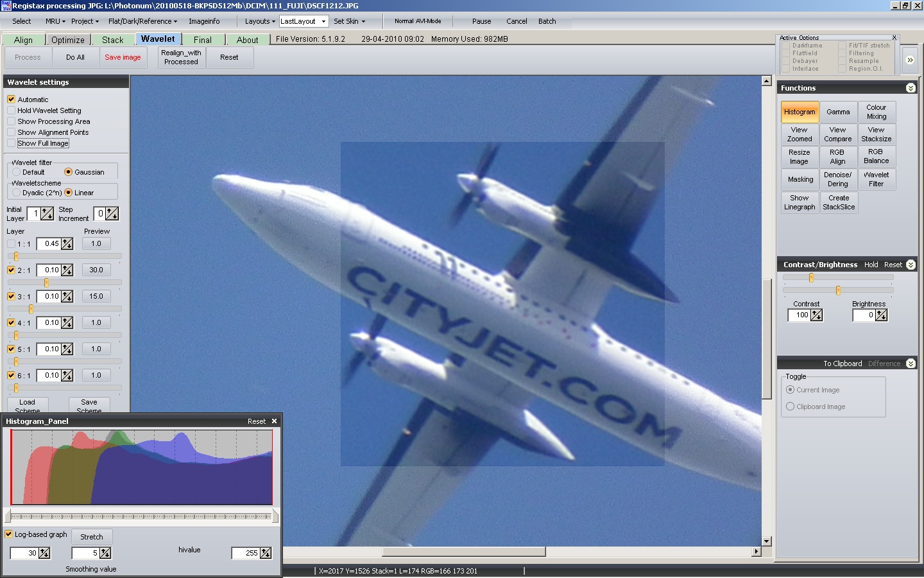Click the View Zoomed button

coord(800,134)
